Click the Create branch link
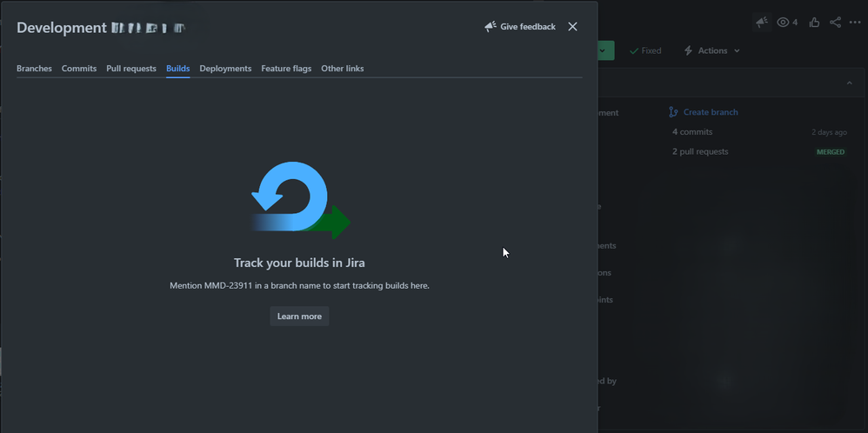This screenshot has width=868, height=433. (711, 112)
